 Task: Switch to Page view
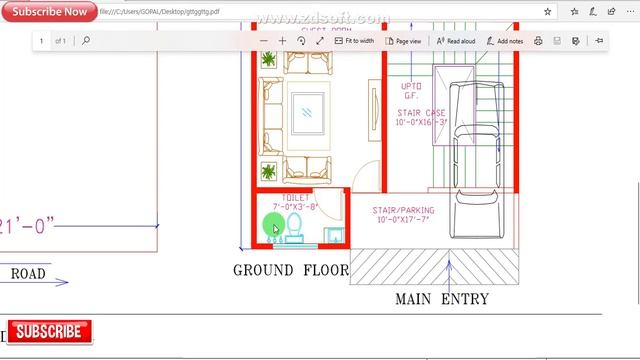click(403, 41)
